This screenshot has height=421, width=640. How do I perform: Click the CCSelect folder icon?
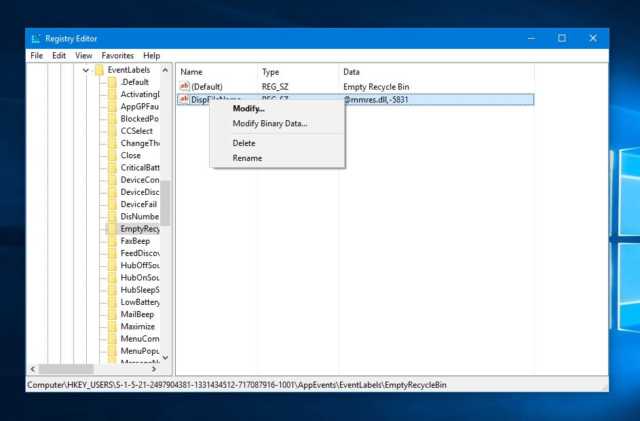point(113,131)
